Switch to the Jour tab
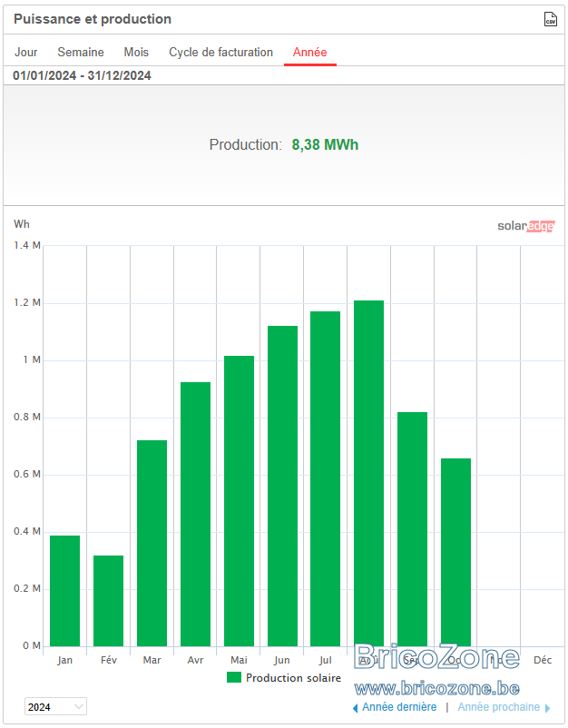This screenshot has width=568, height=728. click(x=26, y=52)
